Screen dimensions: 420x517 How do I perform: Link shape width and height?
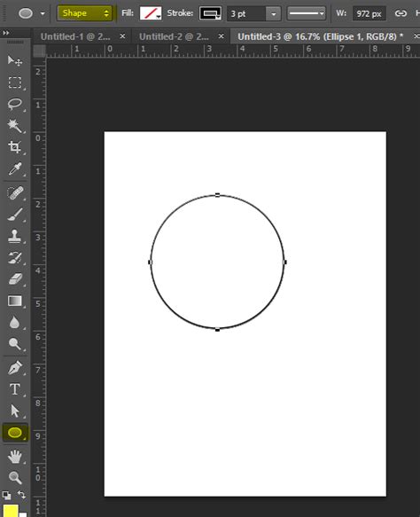(401, 13)
